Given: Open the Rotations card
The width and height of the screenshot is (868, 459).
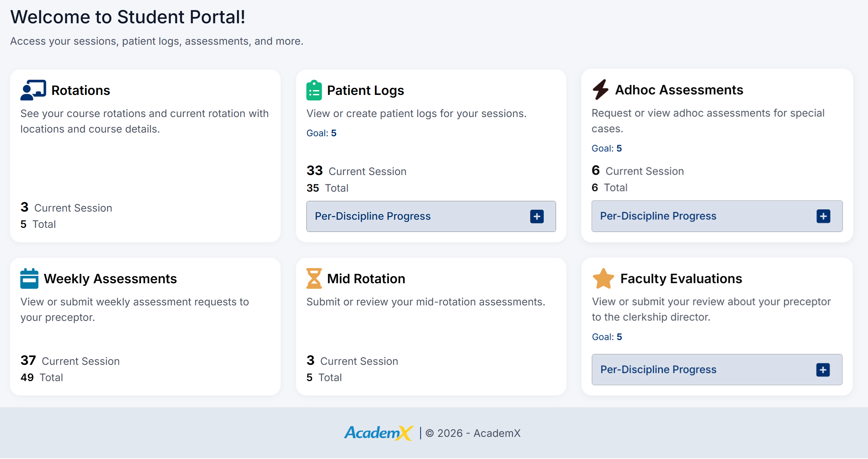Looking at the screenshot, I should pyautogui.click(x=145, y=155).
